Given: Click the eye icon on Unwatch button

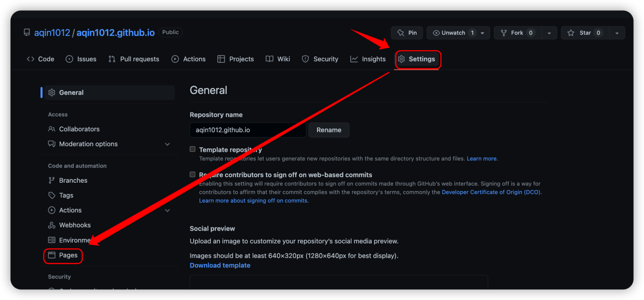Looking at the screenshot, I should point(436,33).
